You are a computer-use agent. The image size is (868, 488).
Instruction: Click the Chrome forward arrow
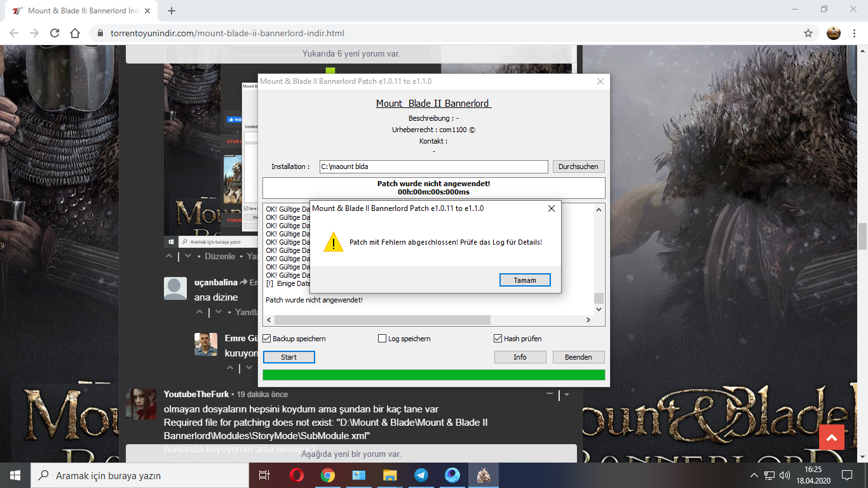[34, 33]
